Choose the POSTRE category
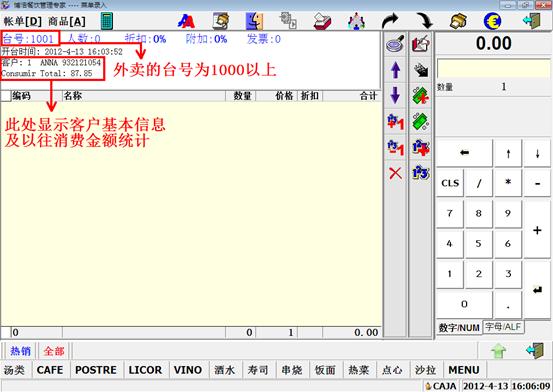Viewport: 553px width, 392px height. tap(96, 370)
